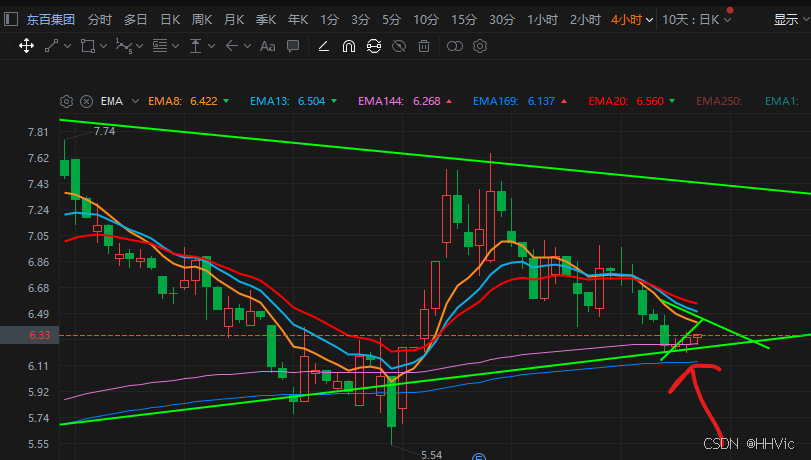811x460 pixels.
Task: Expand the line tool dropdown arrow
Action: [68, 46]
